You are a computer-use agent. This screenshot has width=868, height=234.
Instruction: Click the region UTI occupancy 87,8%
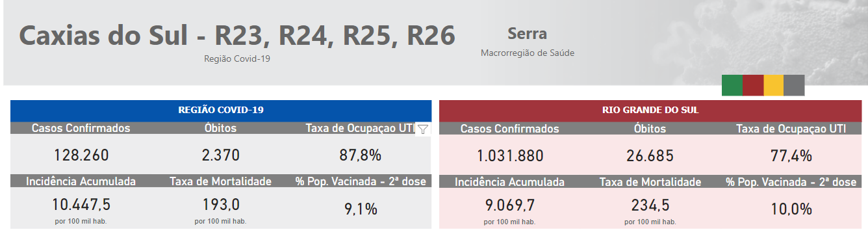[x=361, y=155]
